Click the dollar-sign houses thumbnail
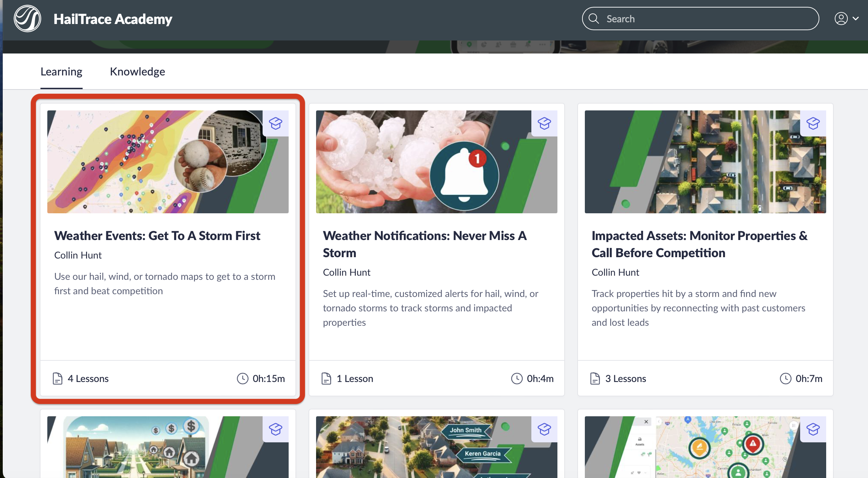Screen dimensions: 868x478 [x=168, y=447]
